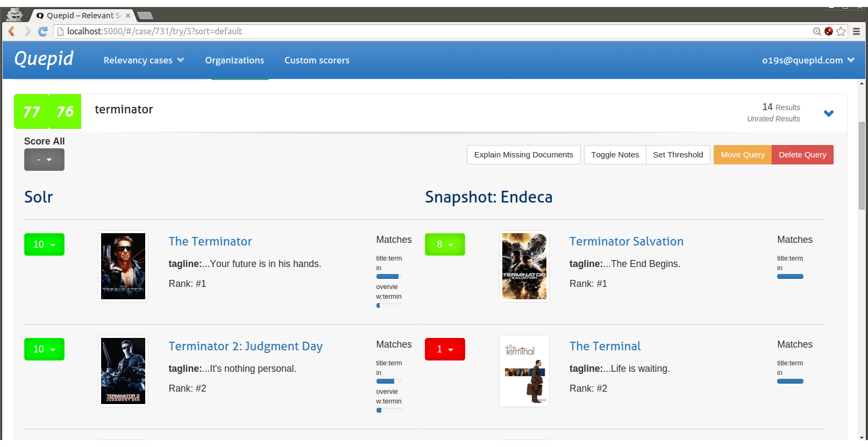Viewport: 868px width, 447px height.
Task: Open the Relevancy cases menu
Action: (x=144, y=60)
